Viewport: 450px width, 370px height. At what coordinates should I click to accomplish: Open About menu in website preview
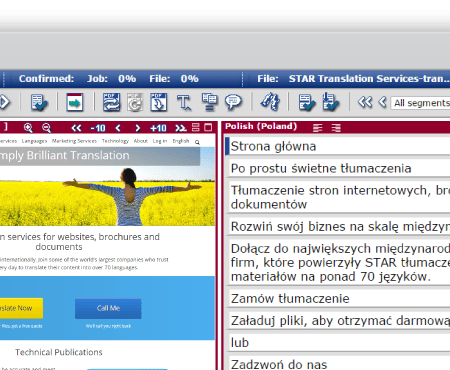(x=141, y=141)
